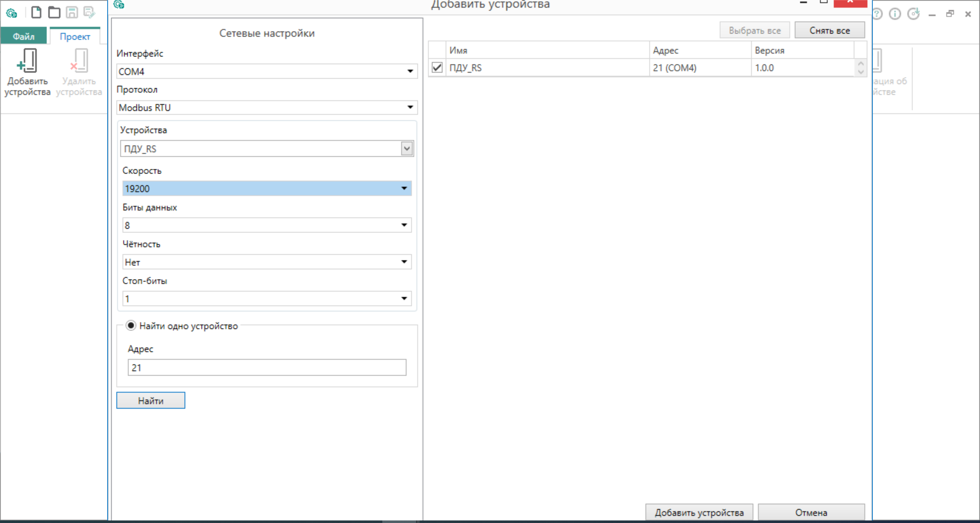Click the new project file icon
This screenshot has height=523, width=980.
(x=36, y=12)
